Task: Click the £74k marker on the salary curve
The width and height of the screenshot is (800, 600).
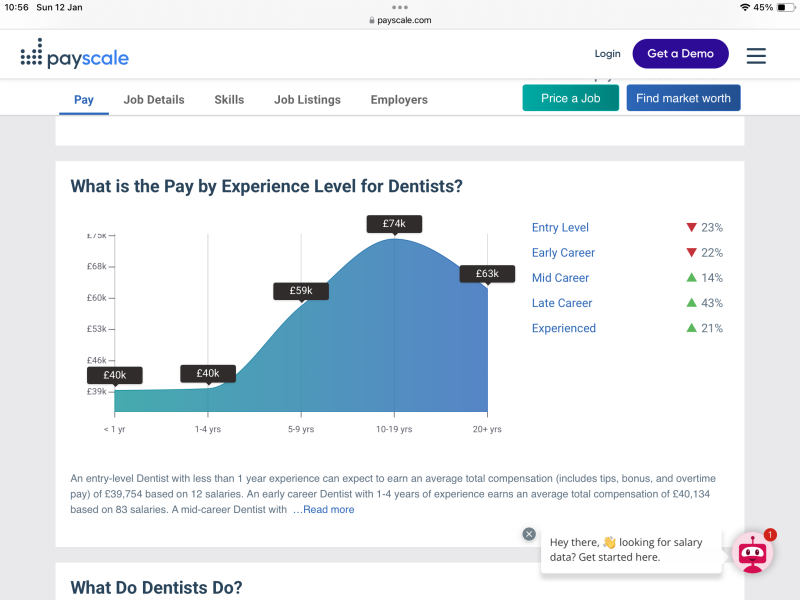Action: pyautogui.click(x=394, y=224)
